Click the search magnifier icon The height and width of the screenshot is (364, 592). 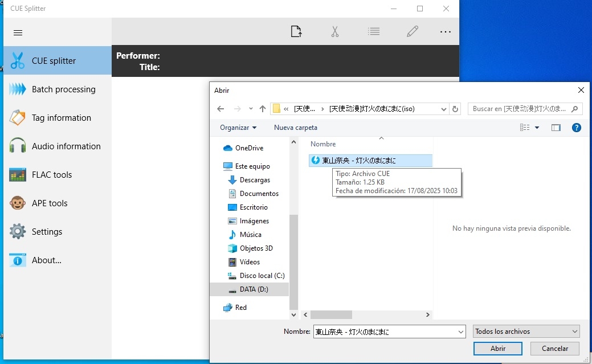tap(575, 109)
